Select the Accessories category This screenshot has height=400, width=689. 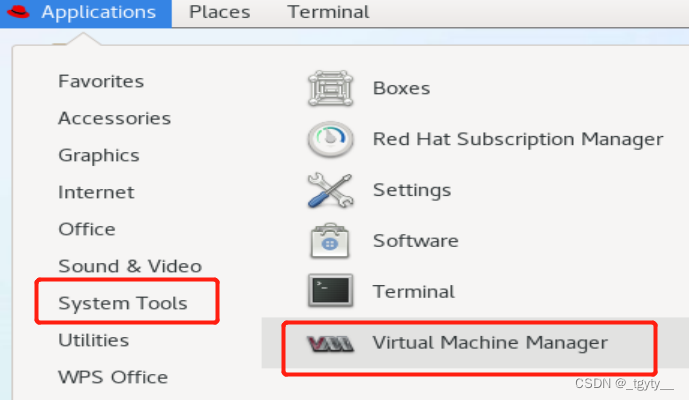115,118
